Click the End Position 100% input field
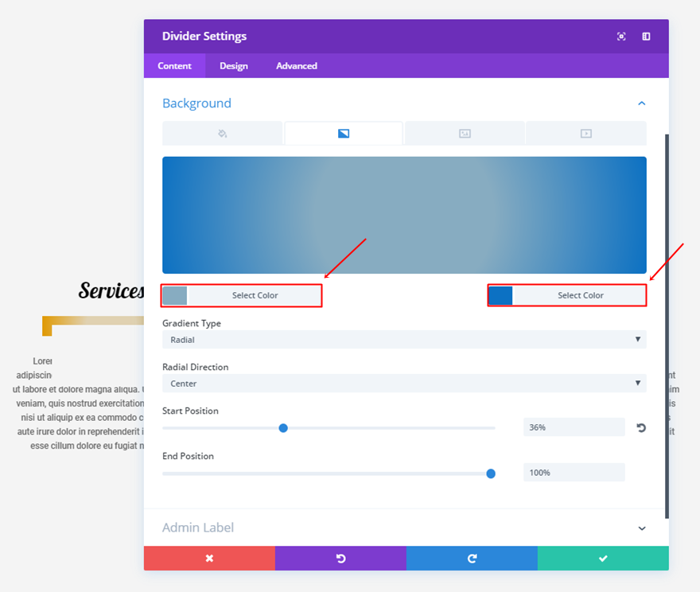Screen dimensions: 700x592 point(574,473)
